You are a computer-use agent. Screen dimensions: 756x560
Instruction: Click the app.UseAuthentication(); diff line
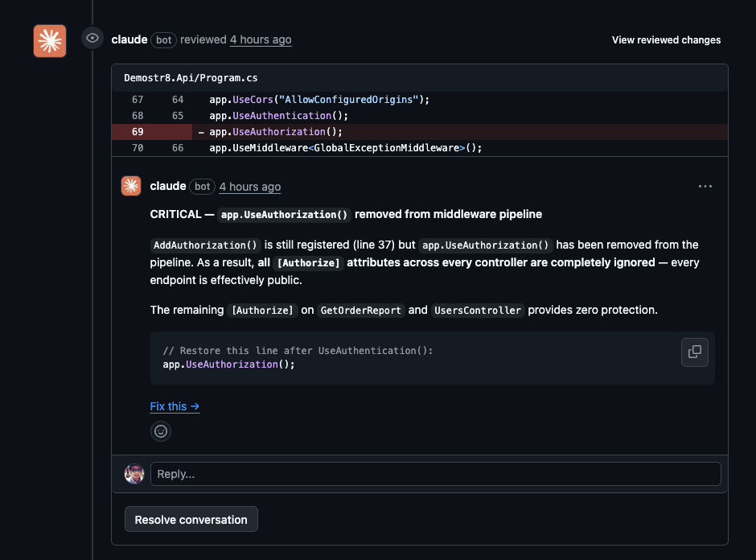(420, 116)
